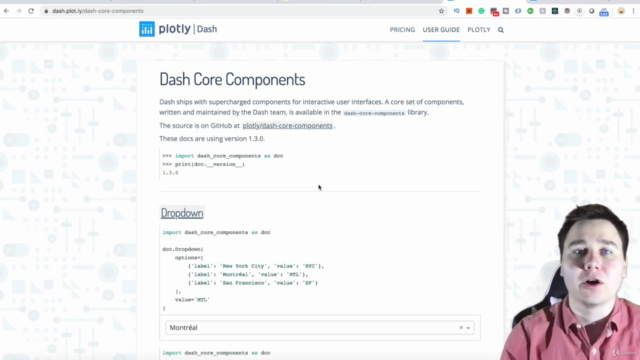640x360 pixels.
Task: Click the Montréal dropdown field
Action: click(320, 328)
